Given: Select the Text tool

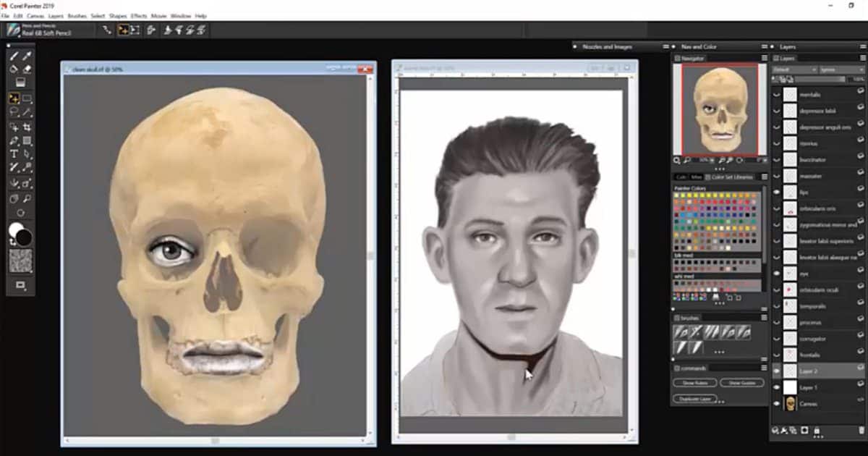Looking at the screenshot, I should pyautogui.click(x=14, y=154).
